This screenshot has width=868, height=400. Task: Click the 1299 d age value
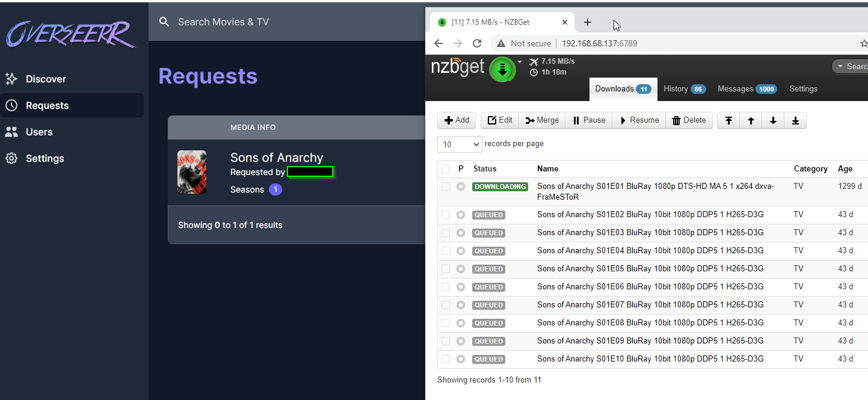click(x=850, y=186)
